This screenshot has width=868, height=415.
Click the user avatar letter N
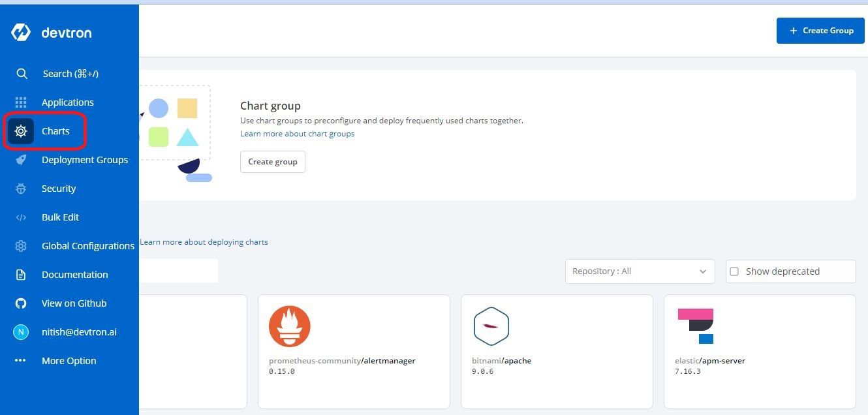pyautogui.click(x=21, y=332)
